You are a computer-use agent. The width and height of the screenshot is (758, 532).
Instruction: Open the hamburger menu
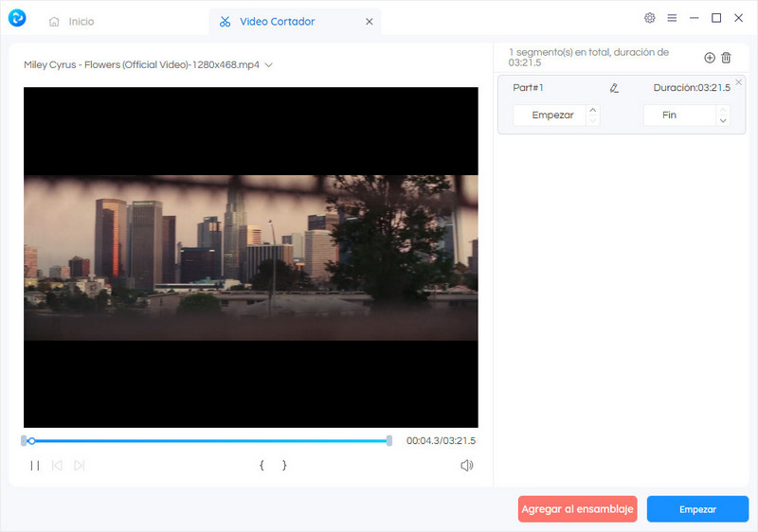coord(672,18)
